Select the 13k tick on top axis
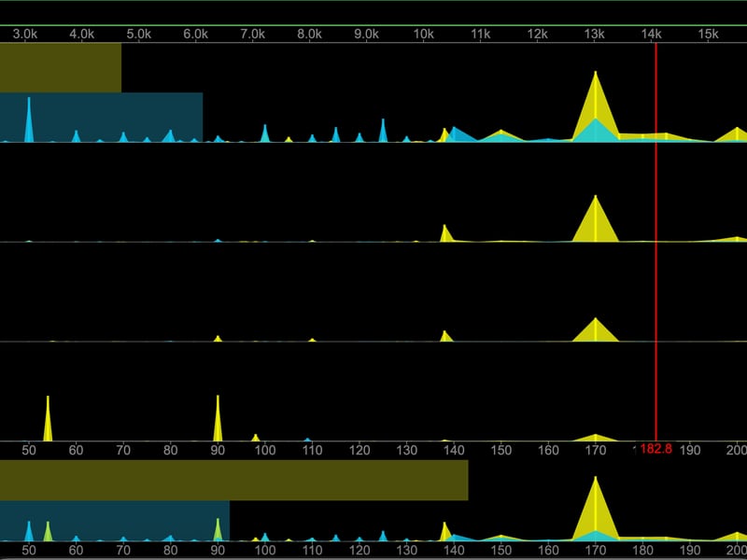Screen dimensions: 747x560 tap(595, 35)
